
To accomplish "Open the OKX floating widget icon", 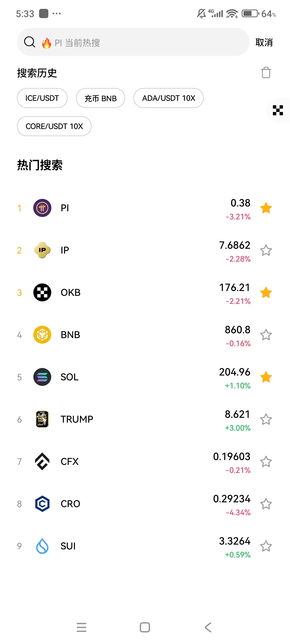I will 278,110.
